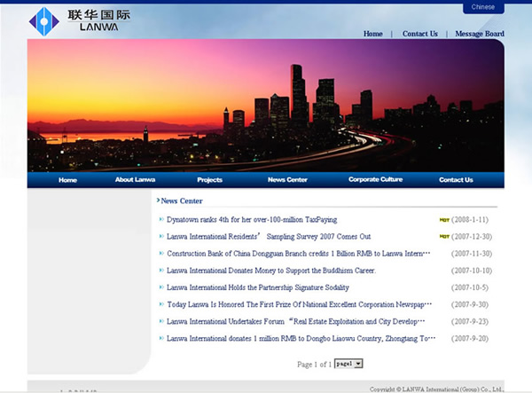Select Home in the blue navigation bar

67,180
